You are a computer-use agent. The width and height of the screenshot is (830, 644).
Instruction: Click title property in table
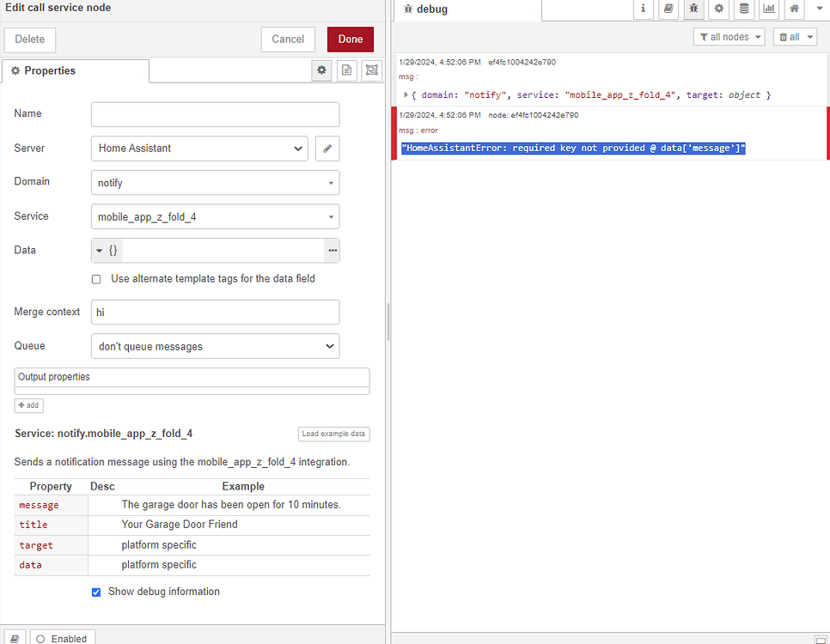[x=34, y=525]
